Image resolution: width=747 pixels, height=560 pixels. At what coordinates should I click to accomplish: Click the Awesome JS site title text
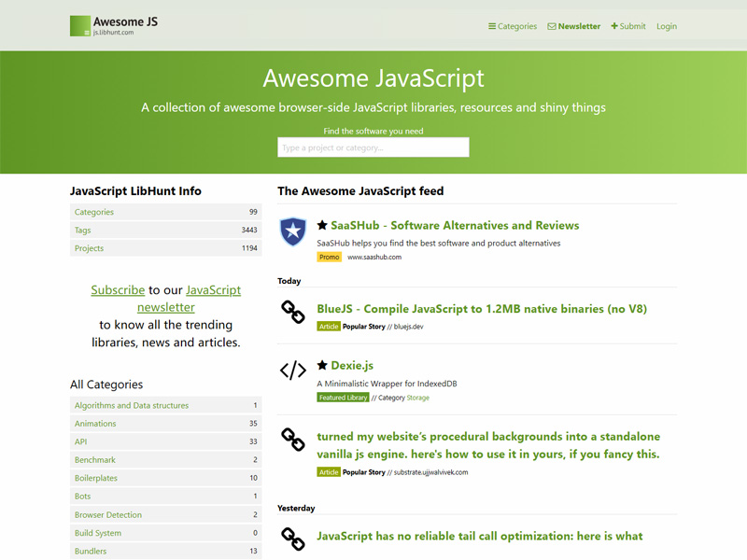click(x=125, y=21)
